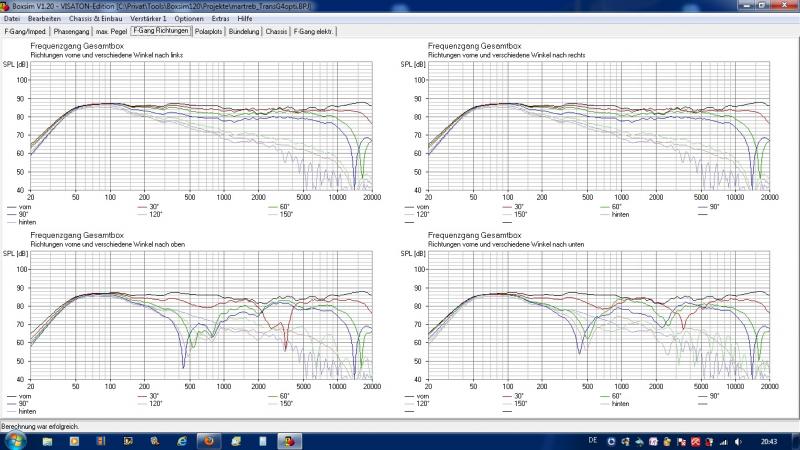
Task: Open Internet Explorer from the taskbar
Action: [x=181, y=440]
